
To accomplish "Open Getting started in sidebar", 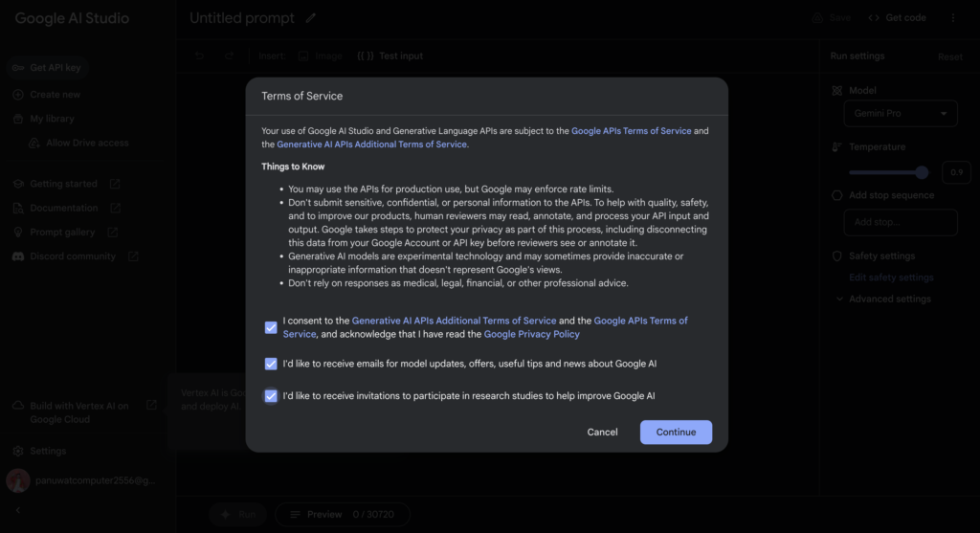I will (x=64, y=184).
